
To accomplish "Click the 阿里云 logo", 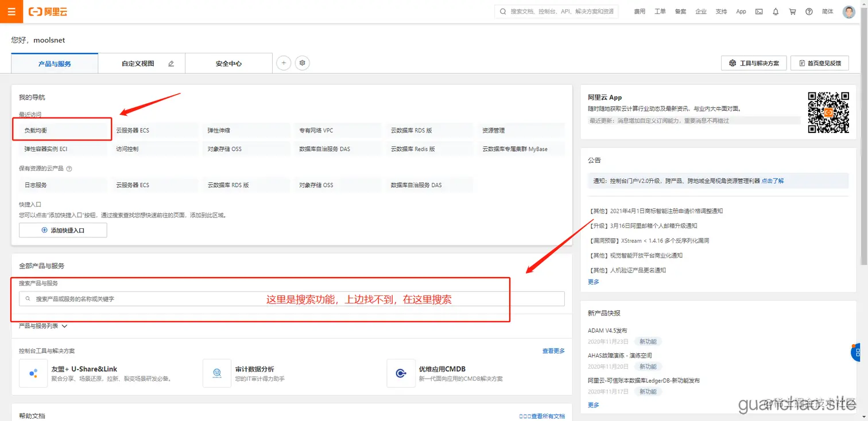I will click(48, 11).
